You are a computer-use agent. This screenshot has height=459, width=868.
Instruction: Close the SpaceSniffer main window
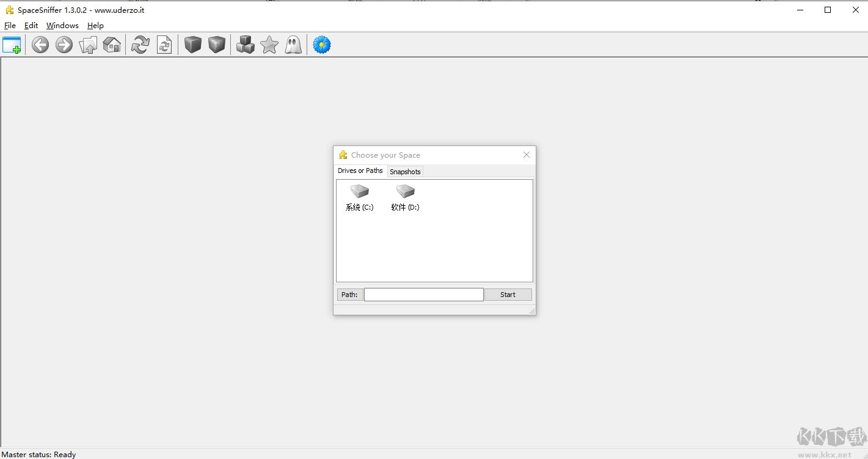(x=855, y=10)
